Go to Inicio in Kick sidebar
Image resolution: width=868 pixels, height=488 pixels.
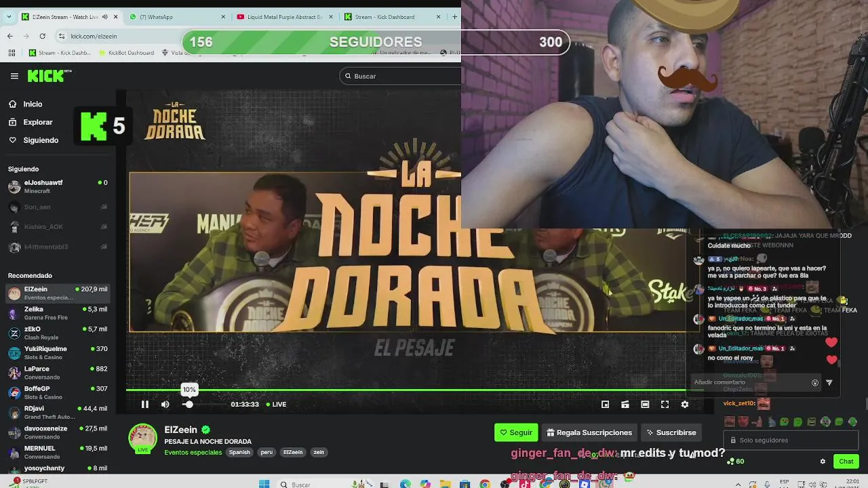click(26, 104)
